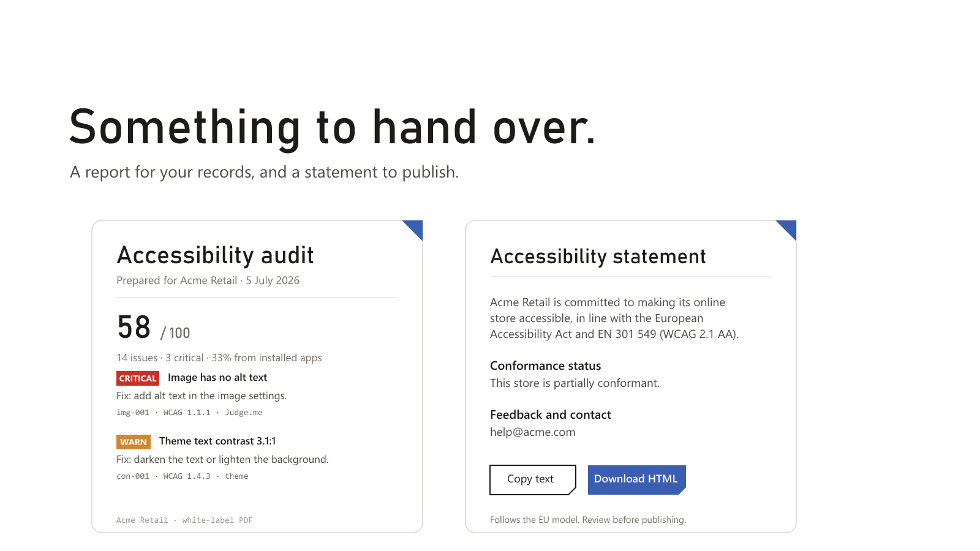The image size is (980, 551).
Task: Click the img-001 WCAG 1.1.1 reference line
Action: pos(189,413)
